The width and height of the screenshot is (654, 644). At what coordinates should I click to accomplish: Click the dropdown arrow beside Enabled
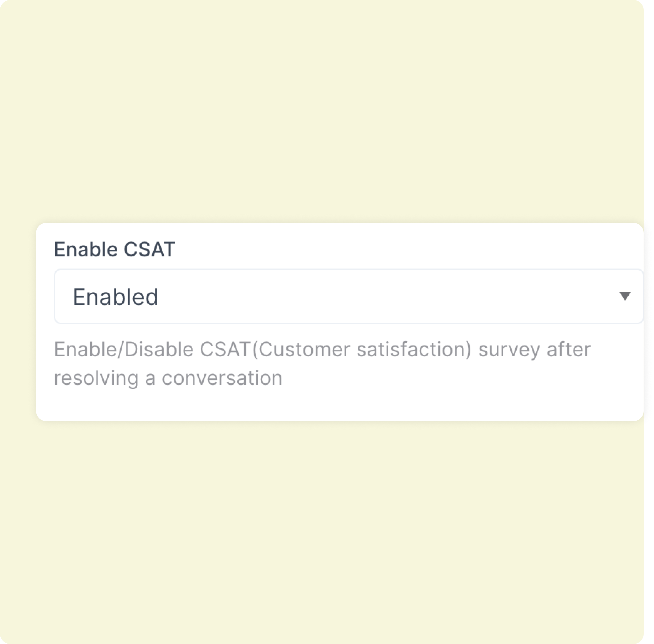(x=625, y=296)
